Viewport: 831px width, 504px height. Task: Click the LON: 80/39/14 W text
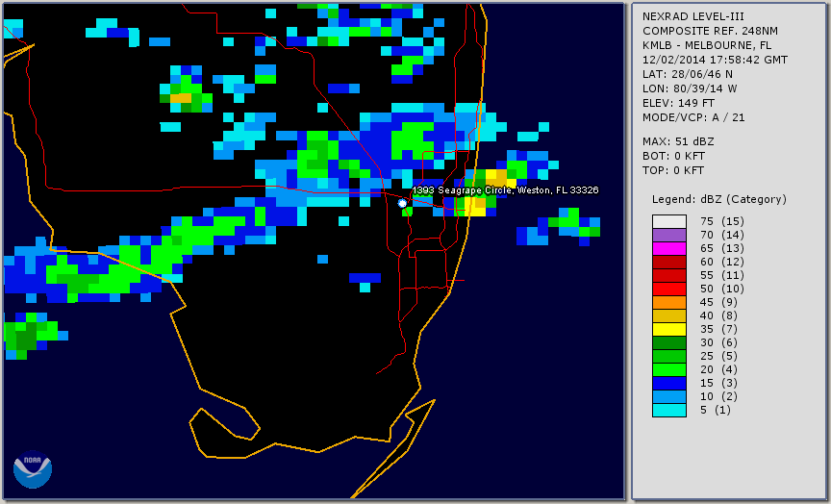[x=690, y=88]
